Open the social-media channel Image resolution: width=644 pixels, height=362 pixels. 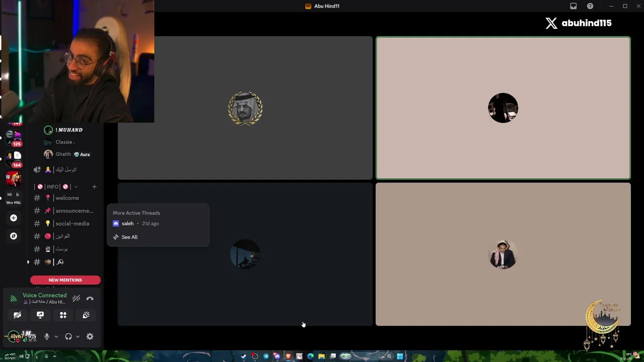click(x=65, y=224)
